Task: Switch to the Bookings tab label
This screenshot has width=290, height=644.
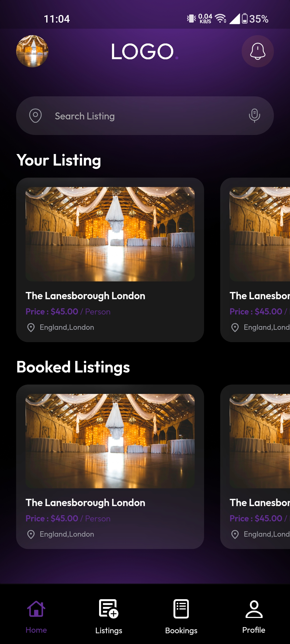Action: click(181, 630)
